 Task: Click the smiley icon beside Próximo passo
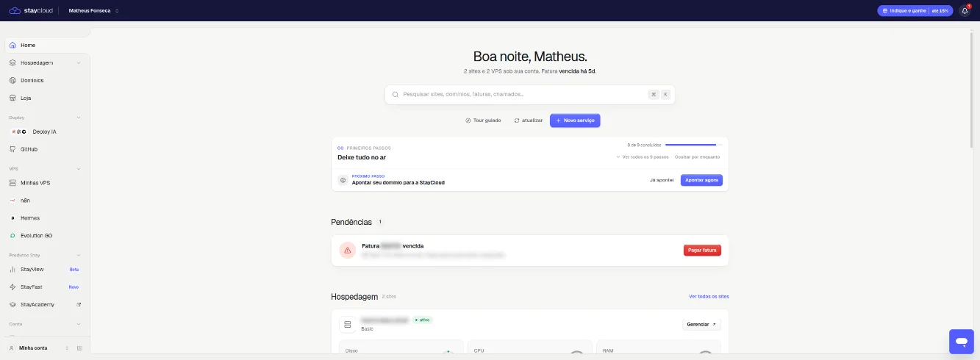point(343,180)
